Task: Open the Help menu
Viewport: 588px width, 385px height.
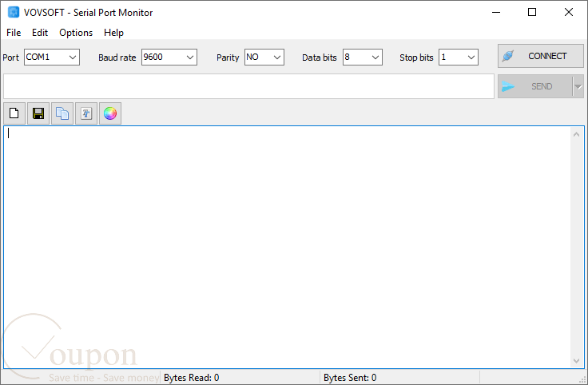Action: click(113, 33)
